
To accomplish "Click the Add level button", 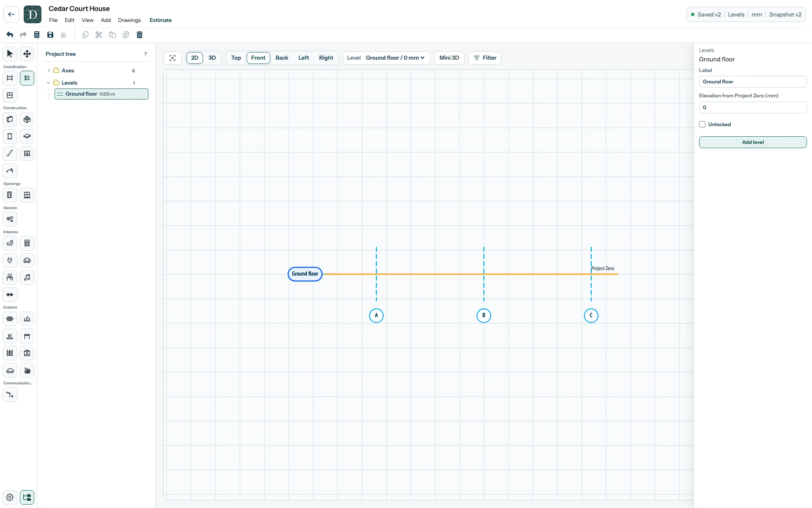I will [x=753, y=142].
